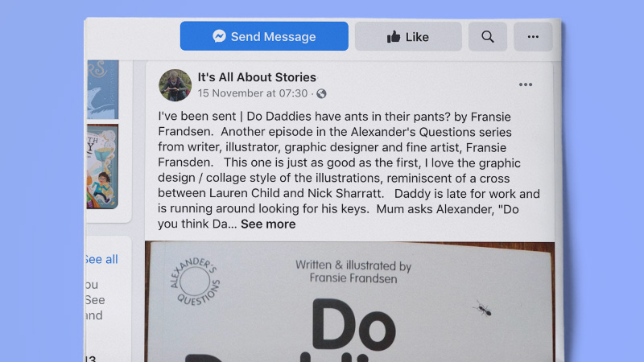Click the Send Message button
Viewport: 644px width, 362px height.
(264, 36)
